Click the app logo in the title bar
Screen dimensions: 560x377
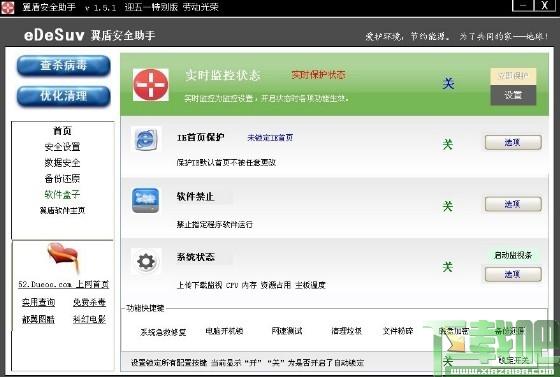pyautogui.click(x=7, y=7)
